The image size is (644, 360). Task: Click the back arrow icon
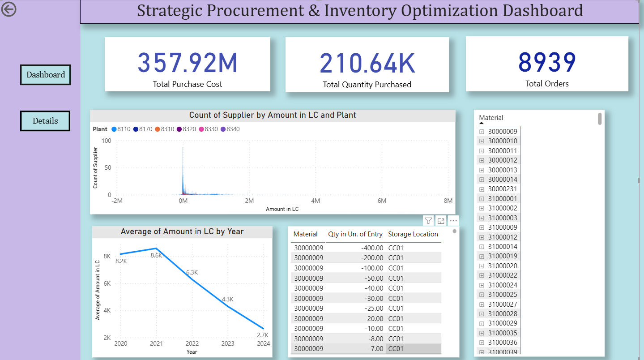pyautogui.click(x=9, y=9)
